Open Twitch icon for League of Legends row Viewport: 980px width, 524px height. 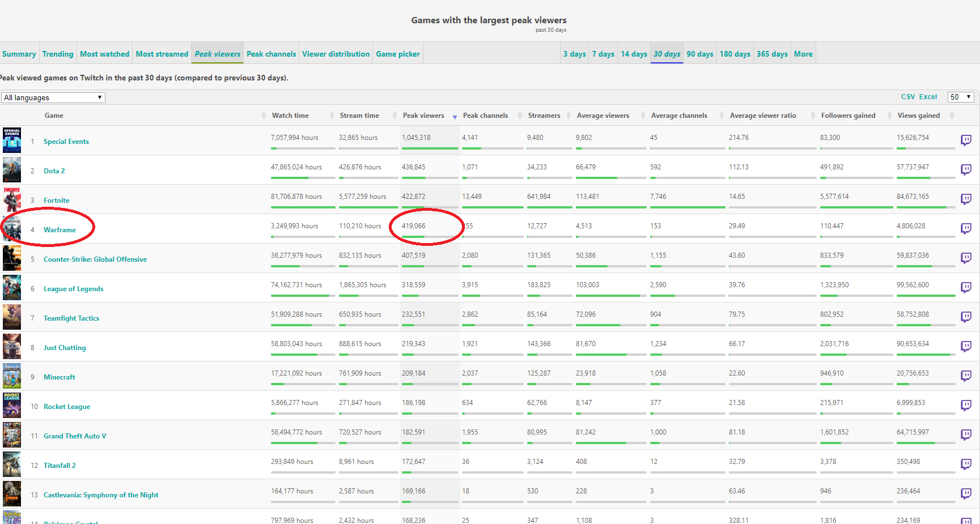966,287
